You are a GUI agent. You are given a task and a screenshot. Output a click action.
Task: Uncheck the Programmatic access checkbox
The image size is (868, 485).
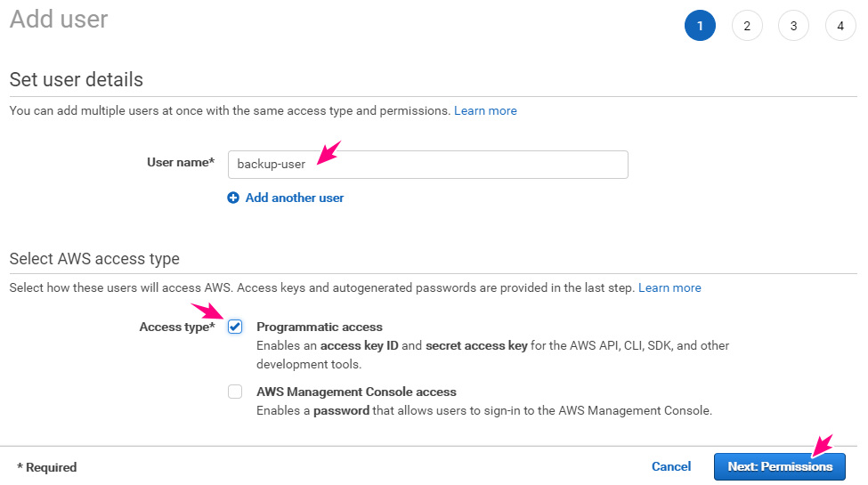tap(235, 327)
